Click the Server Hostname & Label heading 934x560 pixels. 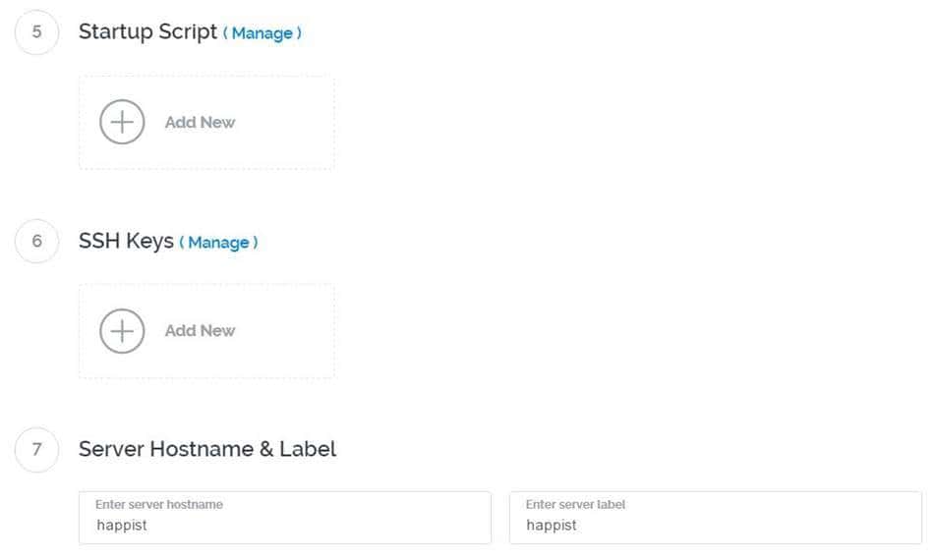(207, 449)
